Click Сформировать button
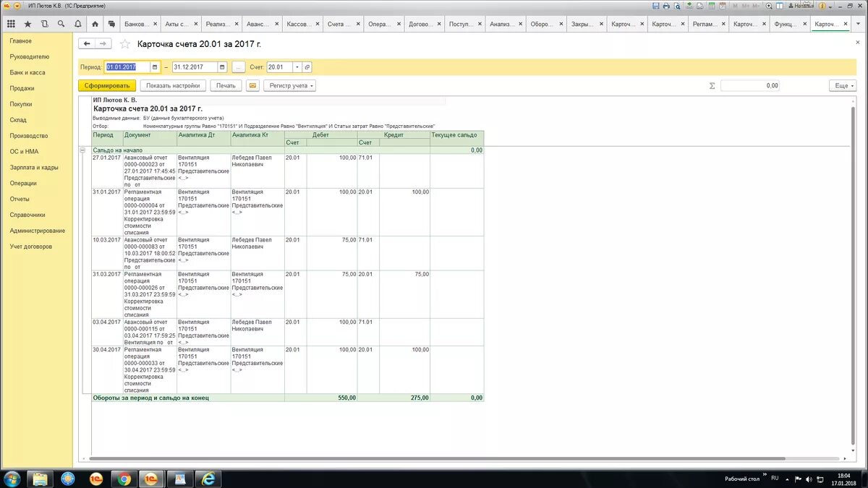Image resolution: width=868 pixels, height=488 pixels. click(107, 85)
